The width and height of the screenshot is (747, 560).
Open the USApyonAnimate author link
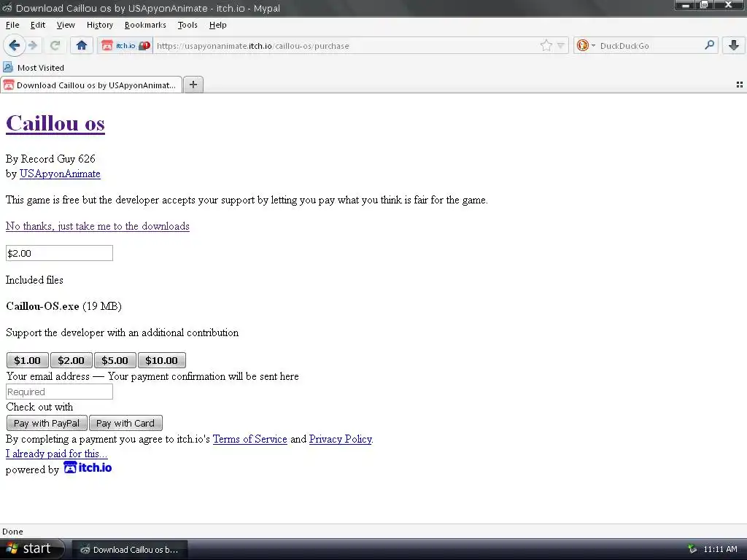click(x=60, y=174)
